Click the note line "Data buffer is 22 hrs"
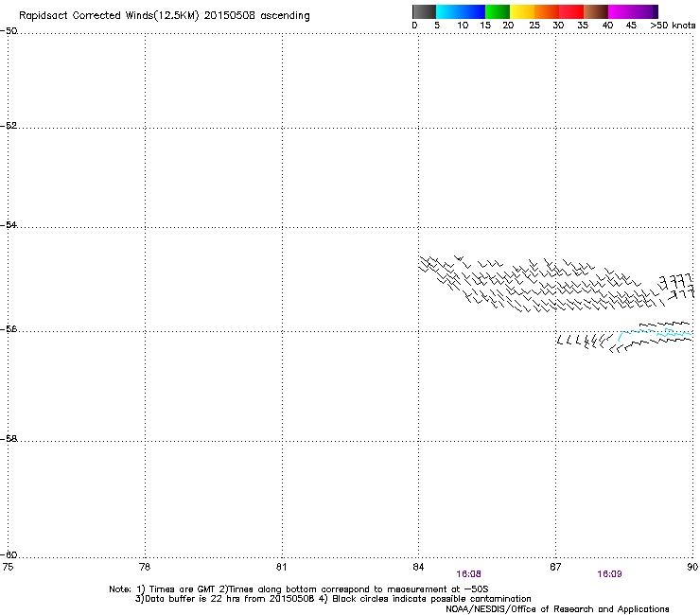700x615 pixels. (x=333, y=599)
